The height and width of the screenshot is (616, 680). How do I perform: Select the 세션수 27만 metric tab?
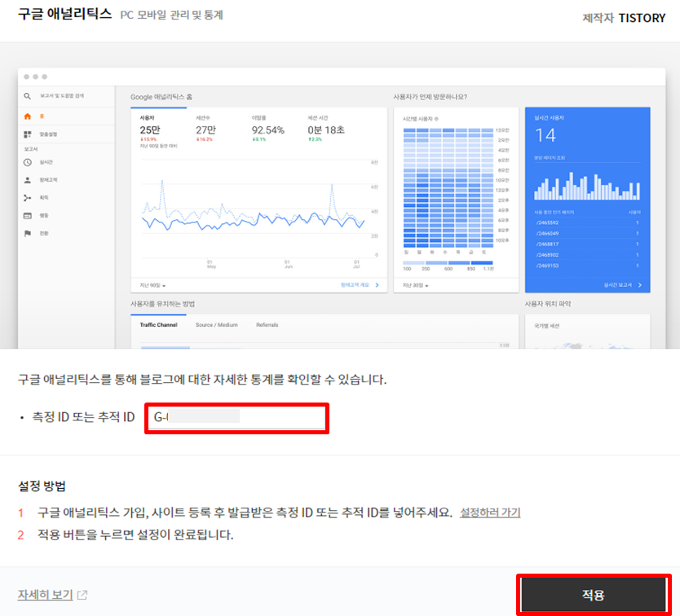pos(205,129)
